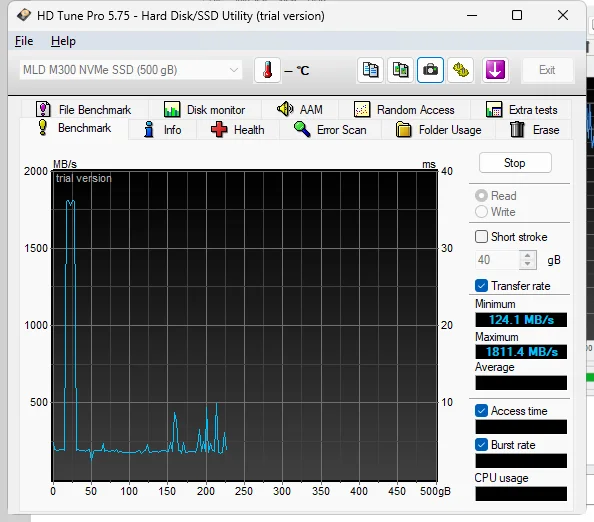Click the Exit button

(x=547, y=70)
